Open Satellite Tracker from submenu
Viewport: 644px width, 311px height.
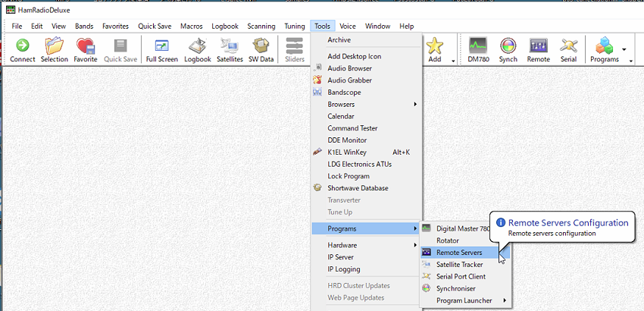coord(465,265)
